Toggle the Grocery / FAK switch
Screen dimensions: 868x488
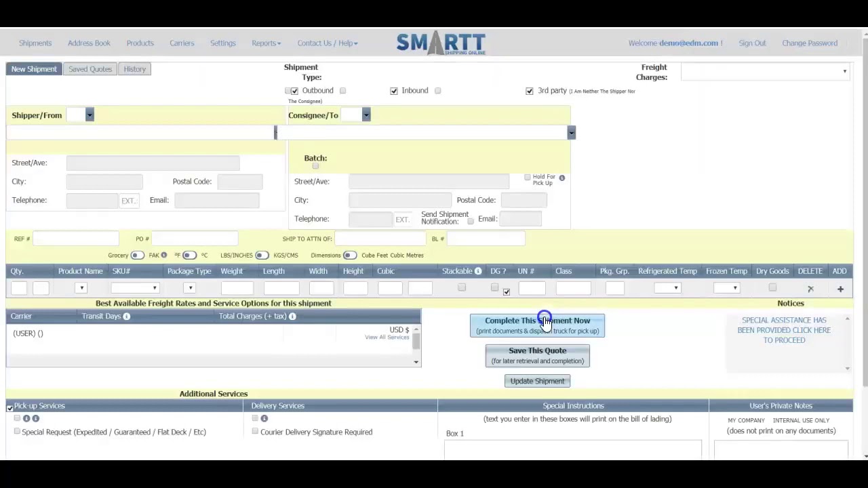coord(137,256)
